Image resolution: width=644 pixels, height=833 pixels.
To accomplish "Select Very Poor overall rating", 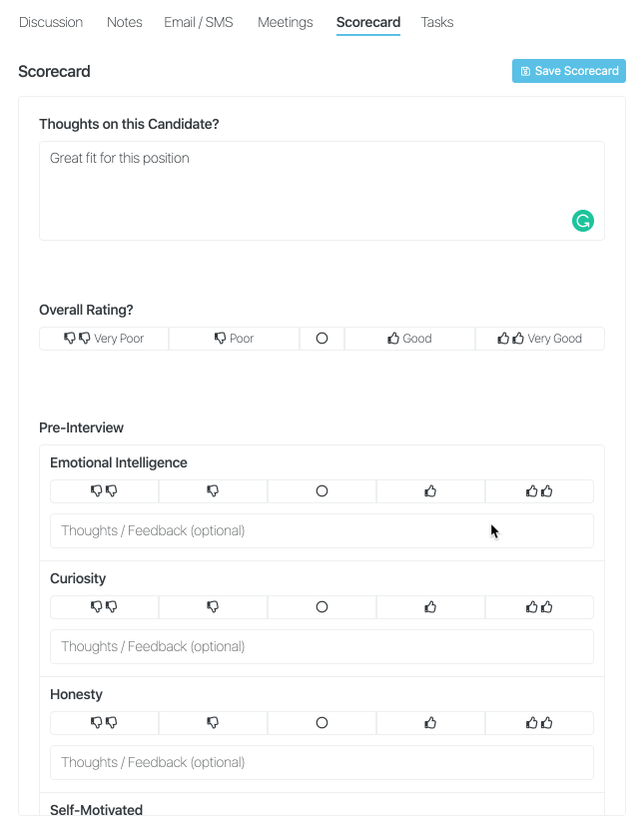I will [104, 339].
